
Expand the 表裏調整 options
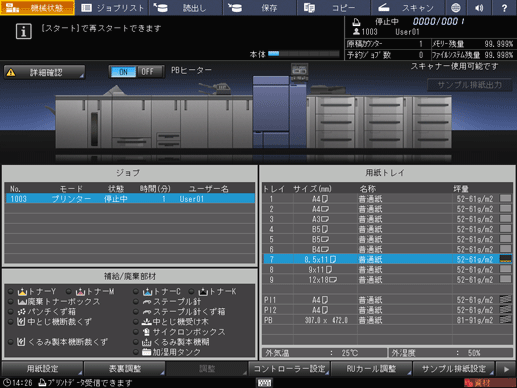tap(125, 369)
